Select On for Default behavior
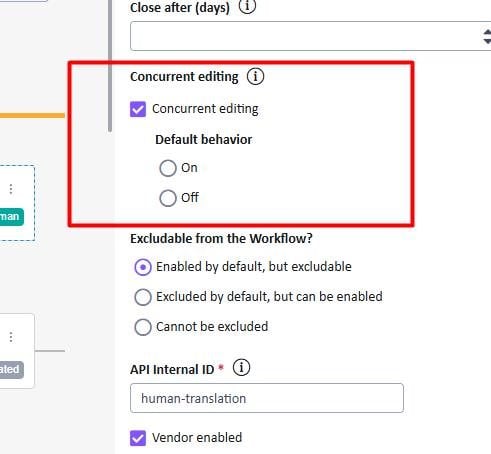Image resolution: width=491 pixels, height=454 pixels. point(168,168)
